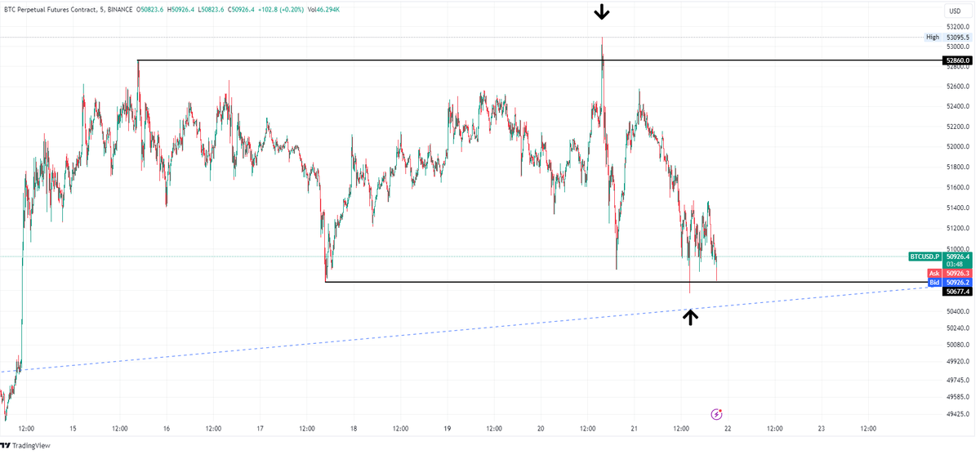Click 50400.0 on the price scale
This screenshot has height=455, width=980.
point(958,312)
